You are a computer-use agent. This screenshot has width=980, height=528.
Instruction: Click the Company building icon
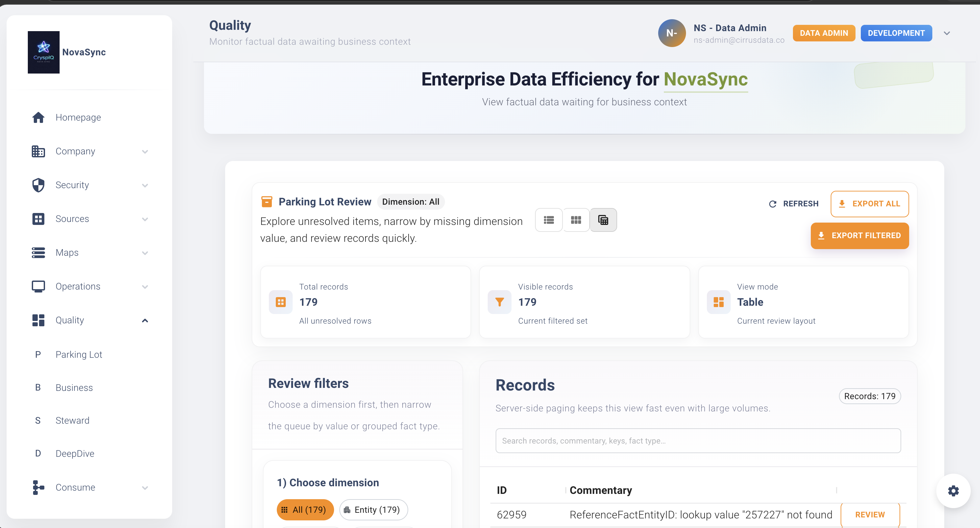point(38,151)
